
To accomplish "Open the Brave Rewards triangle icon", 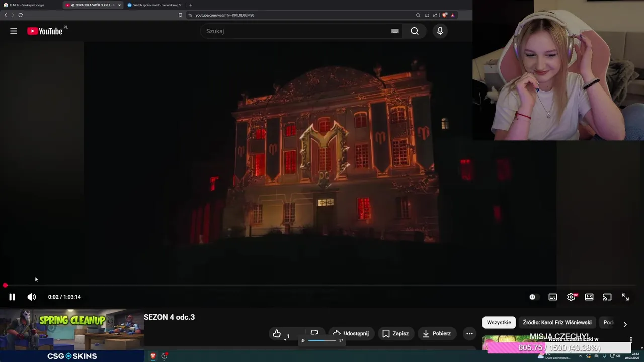I will click(x=452, y=15).
